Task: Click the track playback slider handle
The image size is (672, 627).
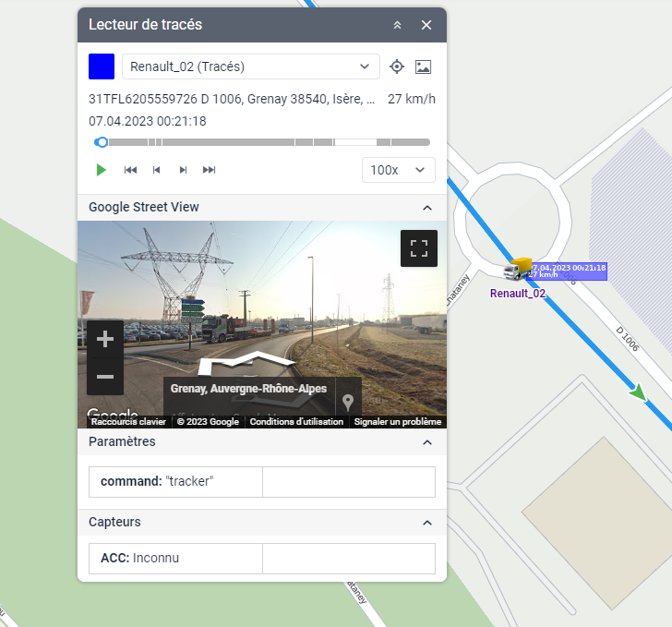Action: pyautogui.click(x=102, y=142)
